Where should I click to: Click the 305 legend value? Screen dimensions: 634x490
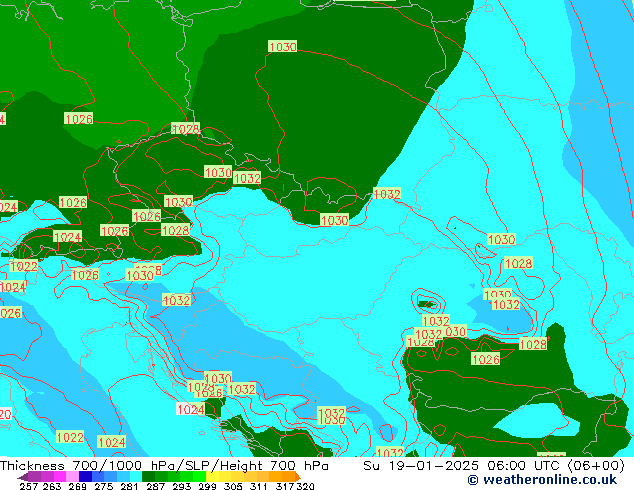click(233, 486)
